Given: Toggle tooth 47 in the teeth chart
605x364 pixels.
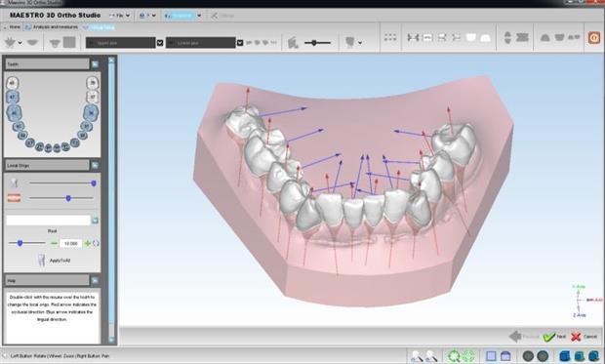Looking at the screenshot, I should (13, 97).
